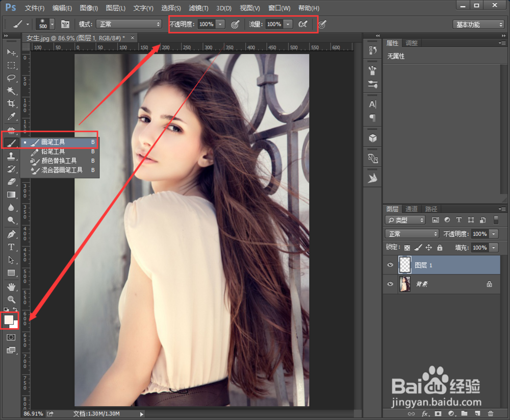
Task: Enable airbrush mode next to 流量
Action: pos(303,24)
